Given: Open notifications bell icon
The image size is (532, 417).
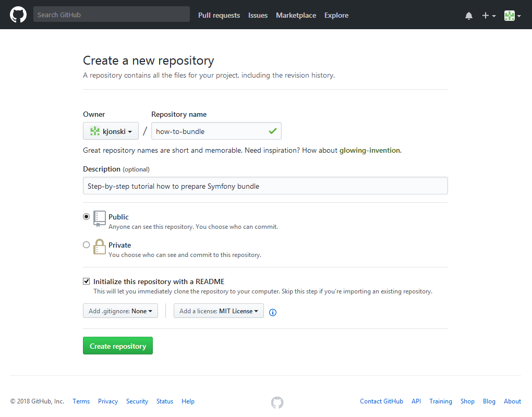Looking at the screenshot, I should pos(468,16).
